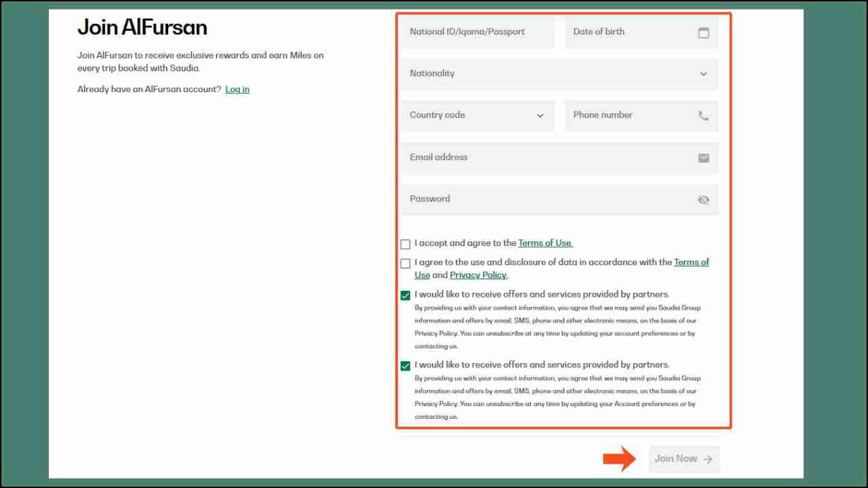This screenshot has height=488, width=868.
Task: Disable the second partner offers checkbox
Action: (405, 365)
